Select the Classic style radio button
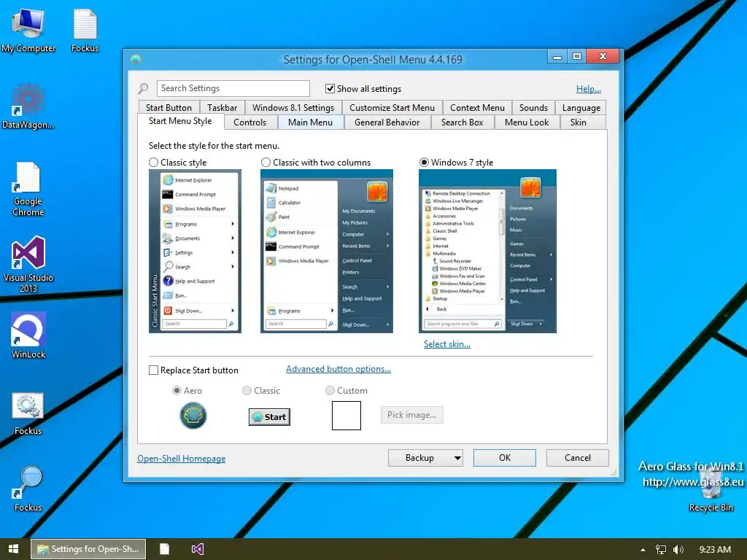Image resolution: width=747 pixels, height=560 pixels. pyautogui.click(x=153, y=163)
